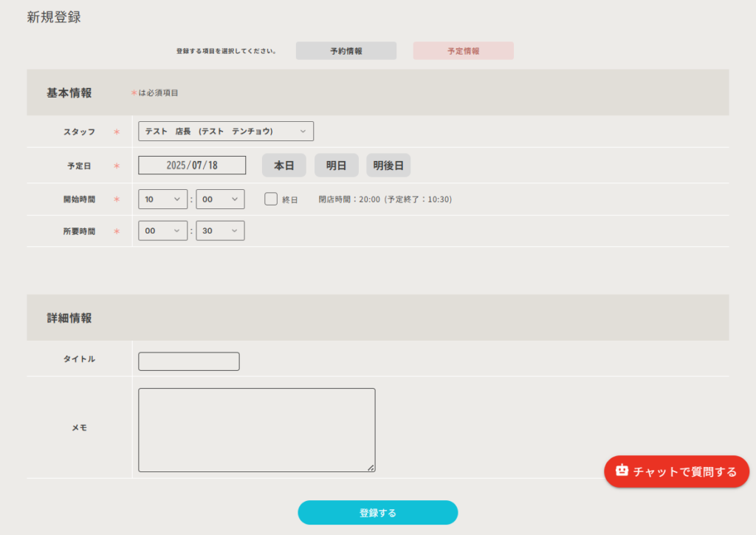
Task: Submit the form with 登録する
Action: [x=377, y=513]
